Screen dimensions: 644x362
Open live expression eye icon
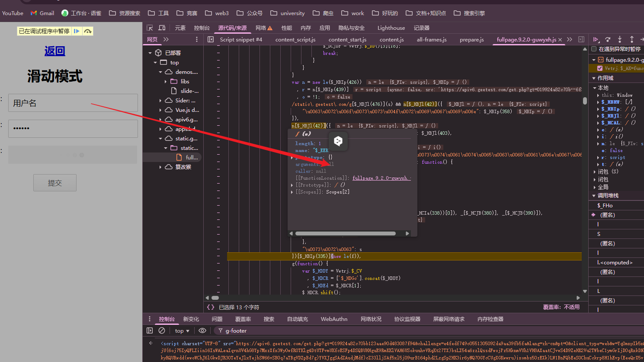pos(202,330)
